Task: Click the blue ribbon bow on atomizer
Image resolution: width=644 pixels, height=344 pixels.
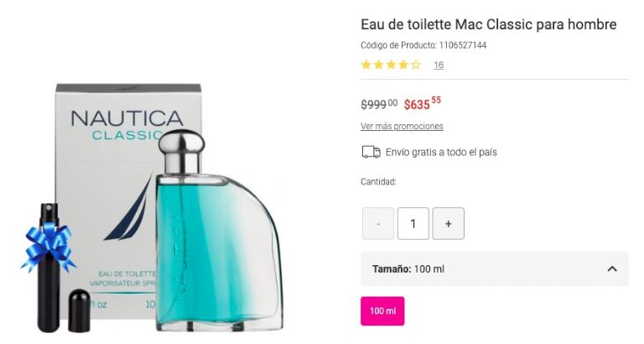Action: [x=49, y=243]
